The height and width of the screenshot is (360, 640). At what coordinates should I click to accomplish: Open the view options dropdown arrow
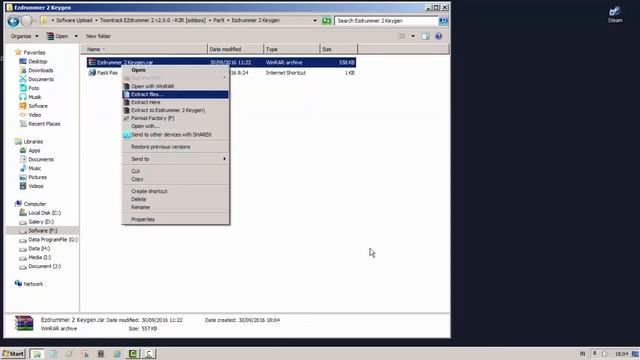coord(413,36)
